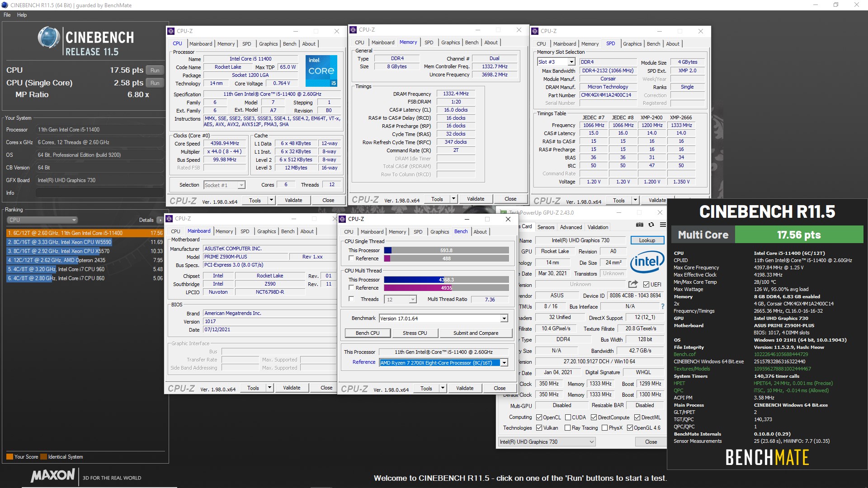Screen dimensions: 868x488
Task: Toggle the Ray Tracing checkbox
Action: point(568,428)
